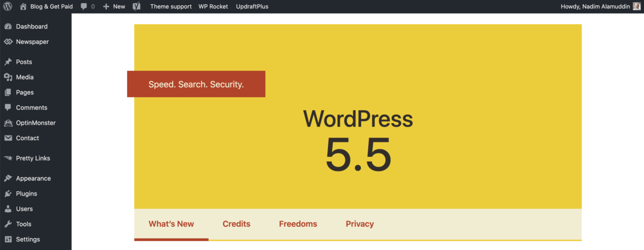Open WP Rocket admin bar menu
This screenshot has height=250, width=644.
pos(213,6)
